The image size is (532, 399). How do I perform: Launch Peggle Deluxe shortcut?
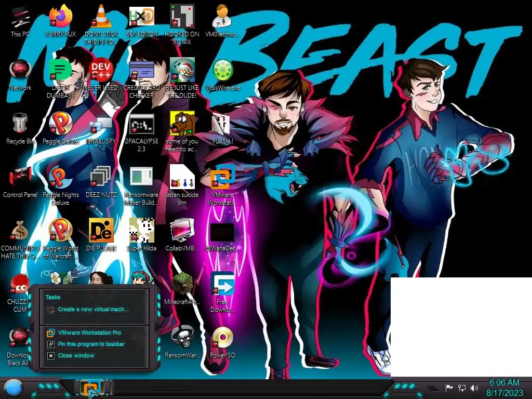pos(60,129)
